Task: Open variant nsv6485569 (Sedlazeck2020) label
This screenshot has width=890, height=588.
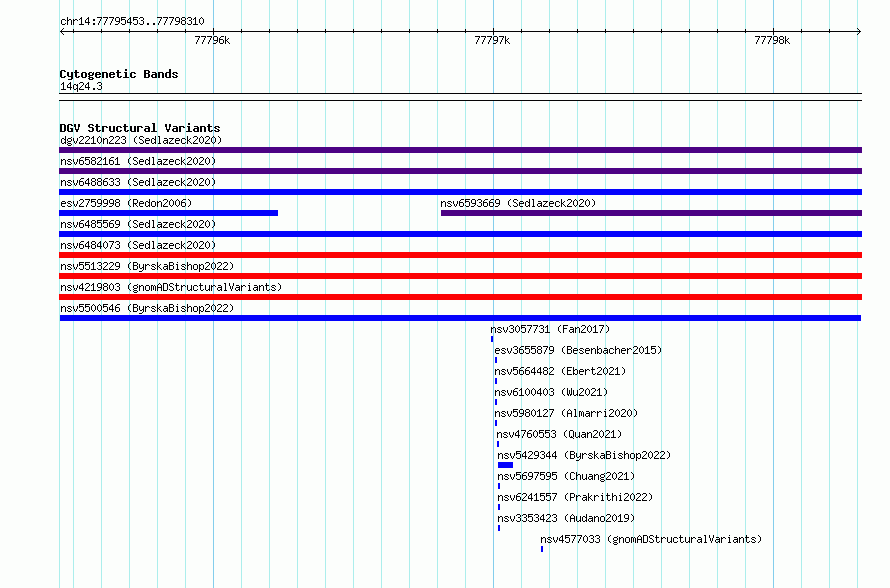Action: [x=138, y=224]
